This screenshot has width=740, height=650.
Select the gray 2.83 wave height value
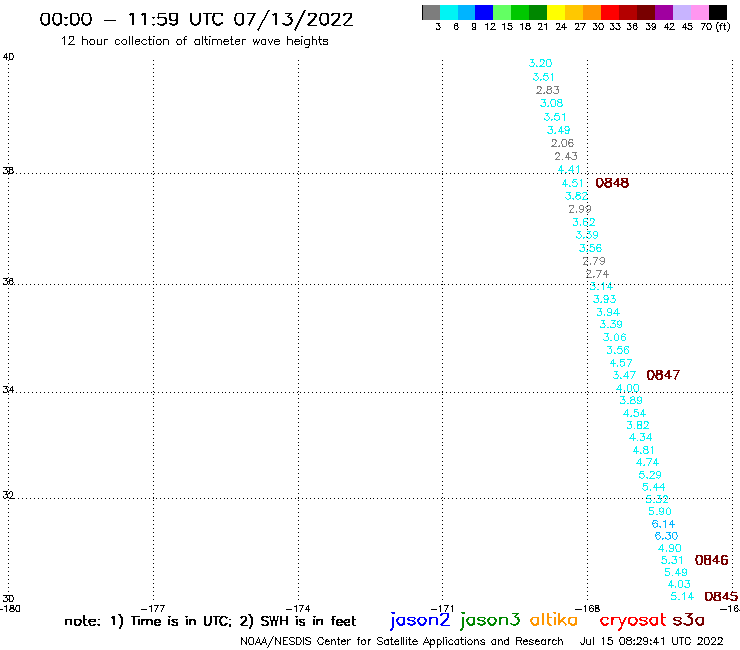547,90
